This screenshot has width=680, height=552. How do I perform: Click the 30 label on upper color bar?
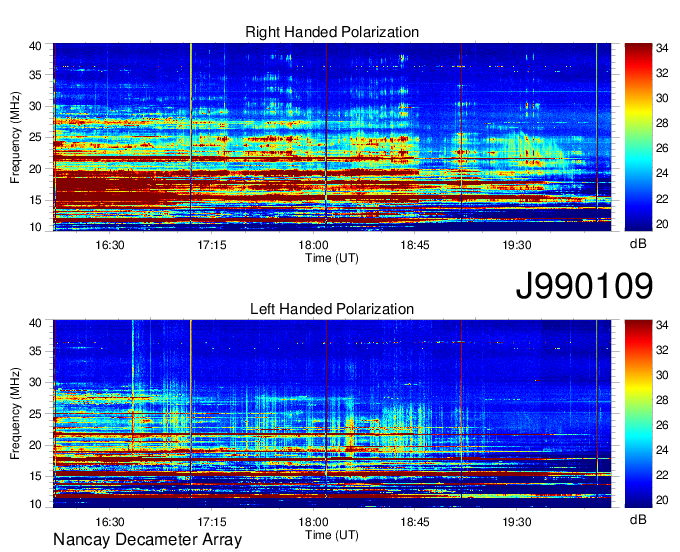click(x=662, y=98)
